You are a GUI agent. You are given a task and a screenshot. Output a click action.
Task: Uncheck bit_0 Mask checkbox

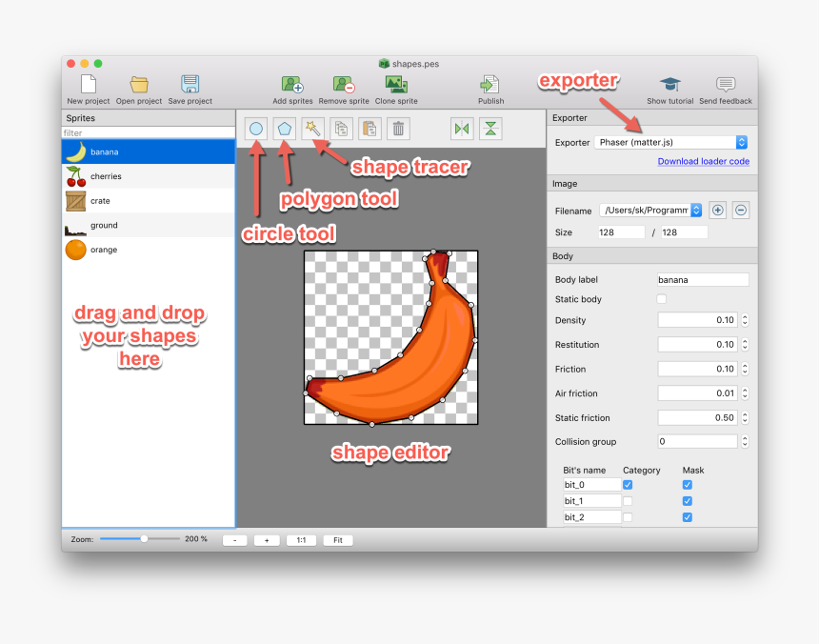pos(688,485)
